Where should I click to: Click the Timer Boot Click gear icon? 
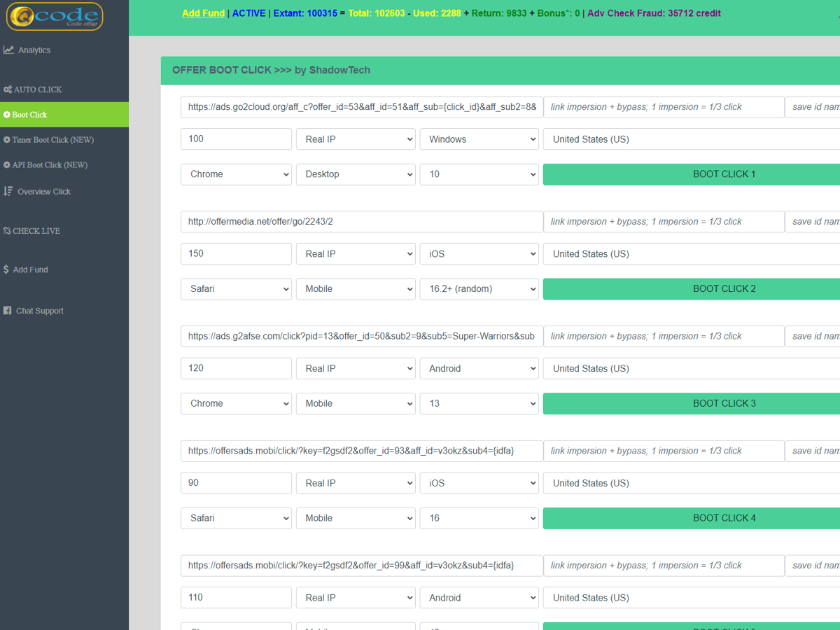click(x=7, y=140)
